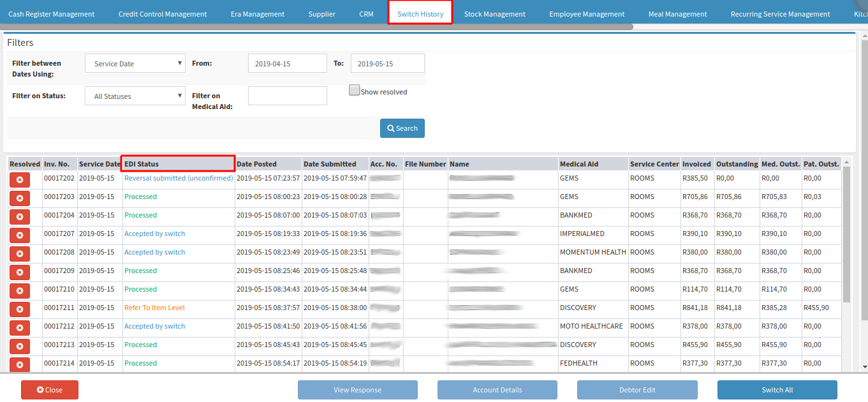Expand the All Statuses dropdown
Image resolution: width=868 pixels, height=402 pixels.
pos(135,96)
